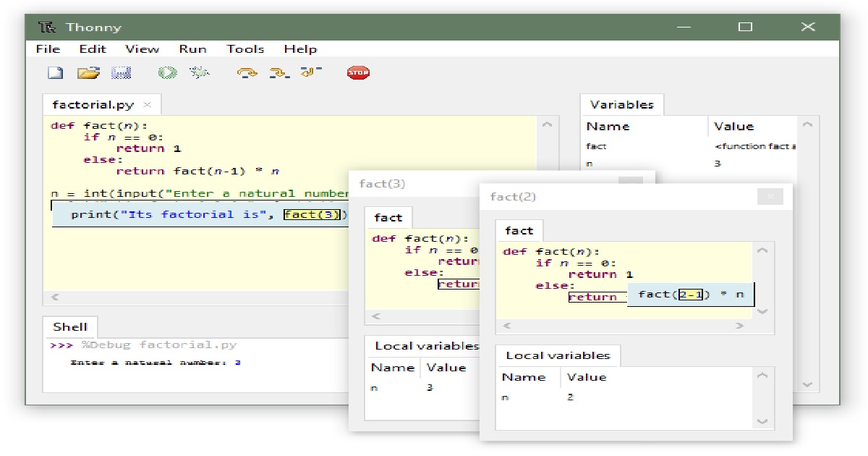
Task: Save the script with the save icon
Action: click(x=121, y=72)
